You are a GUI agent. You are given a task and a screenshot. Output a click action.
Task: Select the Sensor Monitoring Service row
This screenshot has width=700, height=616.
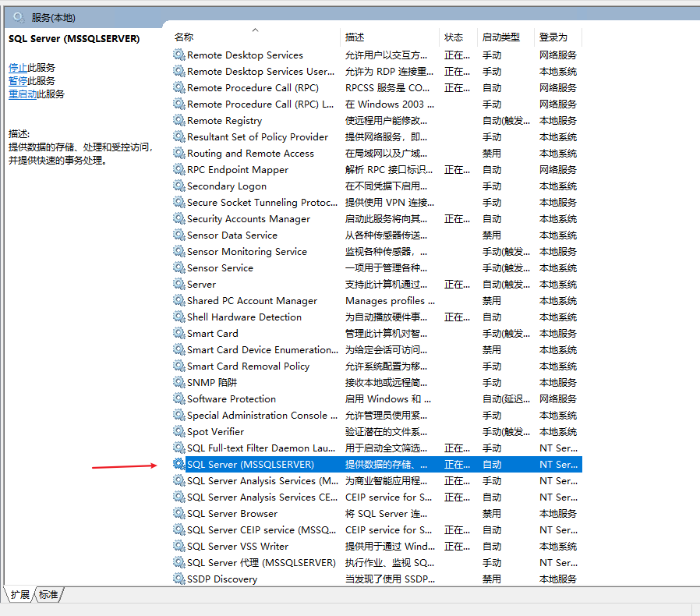(377, 252)
